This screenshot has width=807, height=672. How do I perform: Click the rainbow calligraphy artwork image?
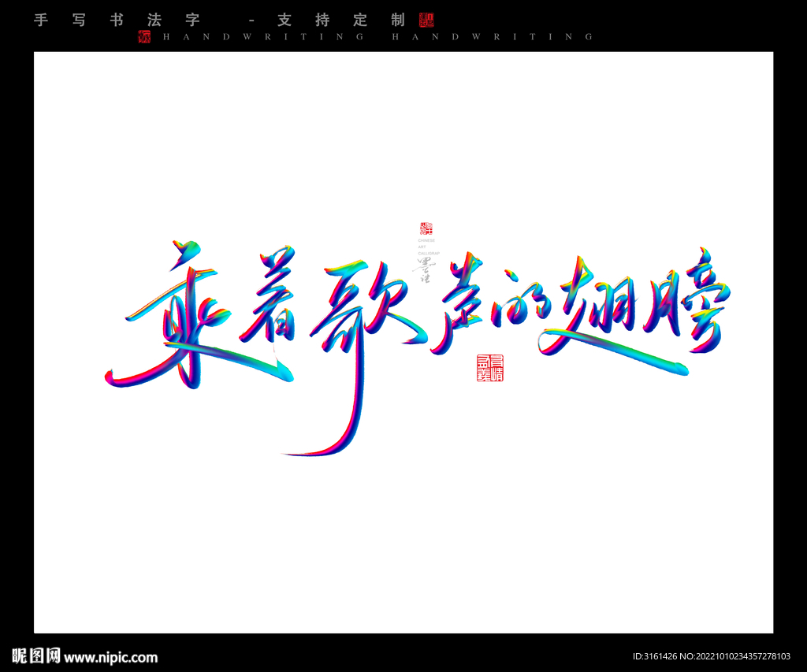417,347
